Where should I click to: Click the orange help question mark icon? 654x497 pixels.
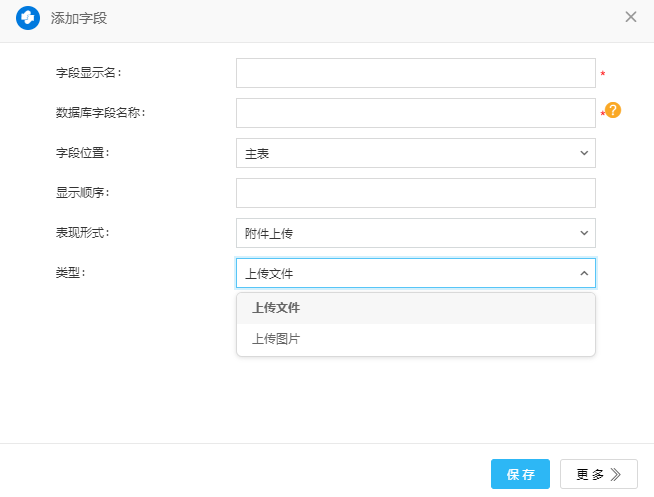(613, 110)
